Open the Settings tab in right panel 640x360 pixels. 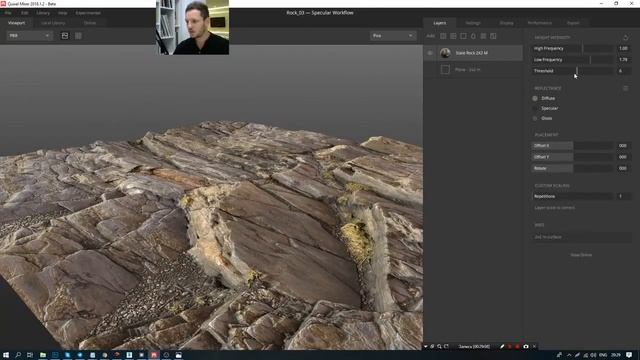(x=473, y=23)
